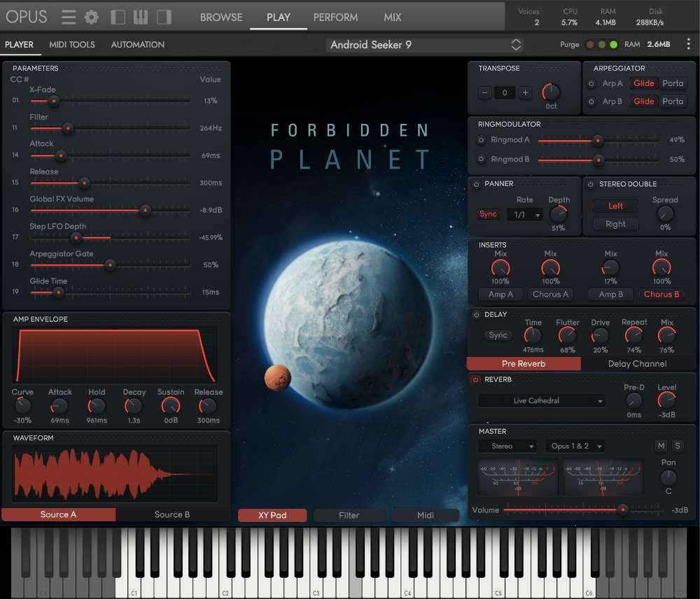The height and width of the screenshot is (599, 700).
Task: Click the Ringmod B level slider
Action: [600, 160]
